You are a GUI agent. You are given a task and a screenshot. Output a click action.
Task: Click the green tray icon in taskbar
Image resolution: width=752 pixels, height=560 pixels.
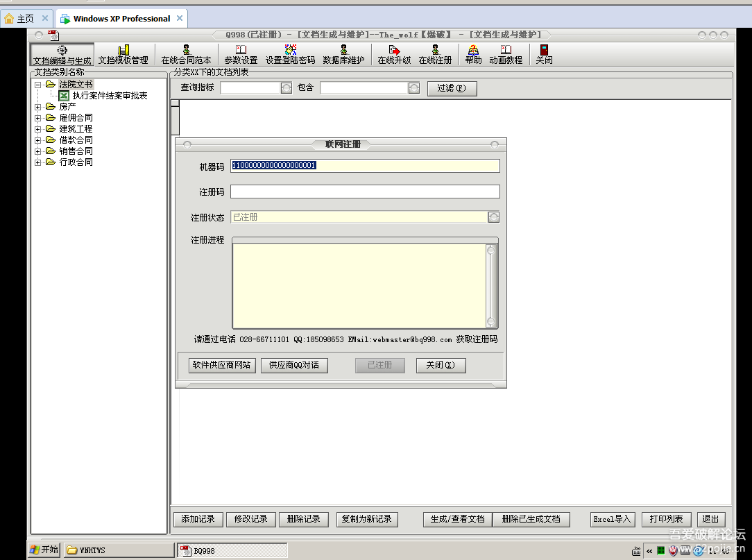660,550
